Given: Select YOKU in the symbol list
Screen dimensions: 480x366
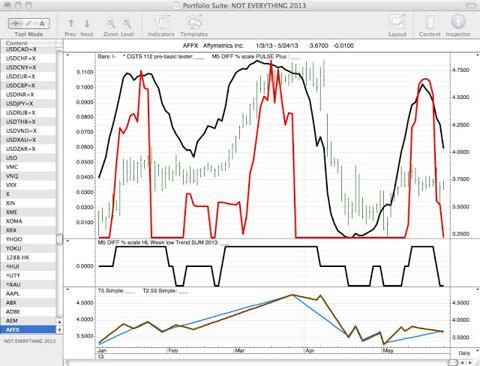Looking at the screenshot, I should 28,248.
